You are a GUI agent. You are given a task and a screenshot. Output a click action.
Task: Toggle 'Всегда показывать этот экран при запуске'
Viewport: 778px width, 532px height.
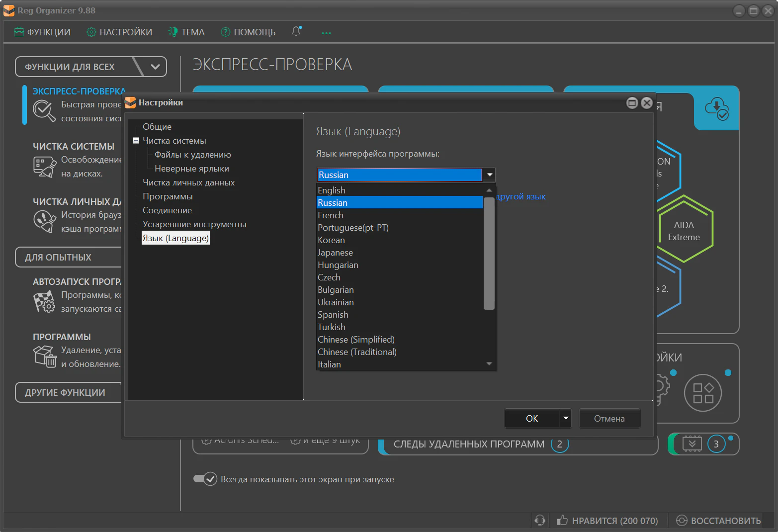point(205,479)
